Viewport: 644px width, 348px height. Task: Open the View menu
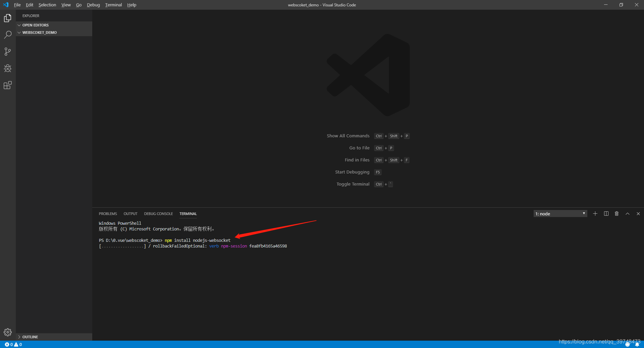(x=66, y=5)
